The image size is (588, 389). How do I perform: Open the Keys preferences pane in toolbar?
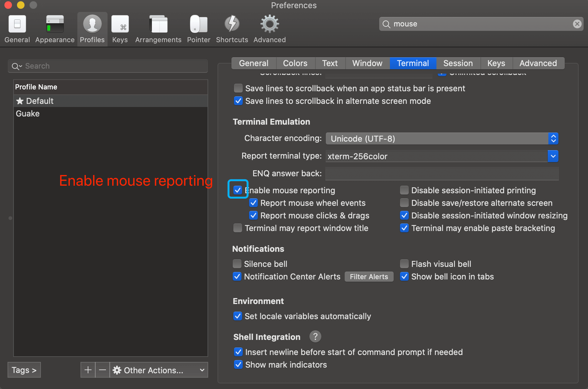(120, 29)
